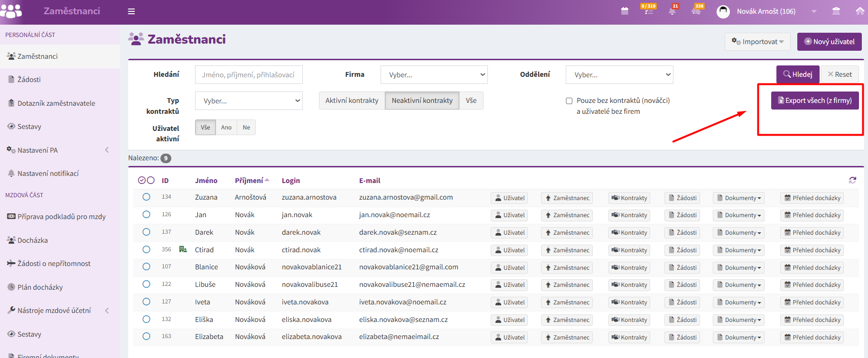The width and height of the screenshot is (868, 358).
Task: Open the bell notifications with badge 21
Action: coord(672,11)
